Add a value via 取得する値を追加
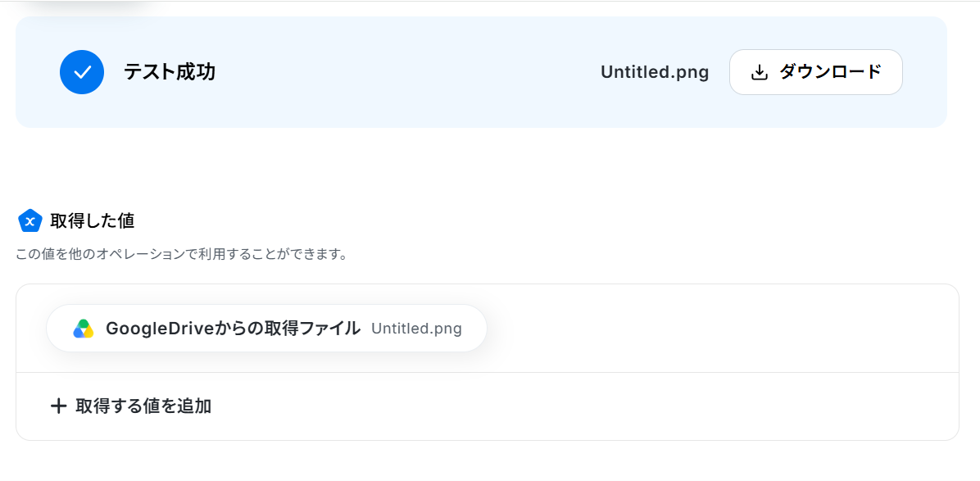 (130, 406)
